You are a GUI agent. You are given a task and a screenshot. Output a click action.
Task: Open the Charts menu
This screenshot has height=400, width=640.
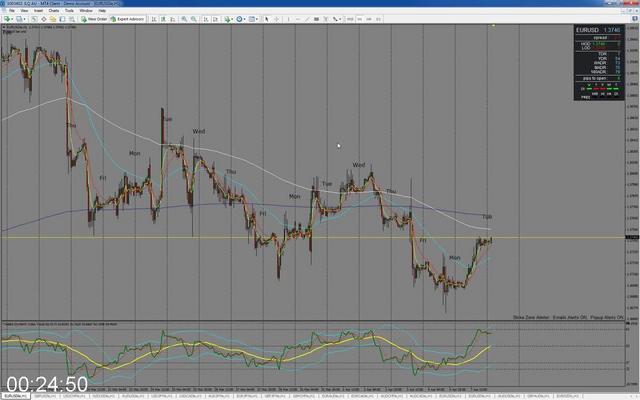53,10
